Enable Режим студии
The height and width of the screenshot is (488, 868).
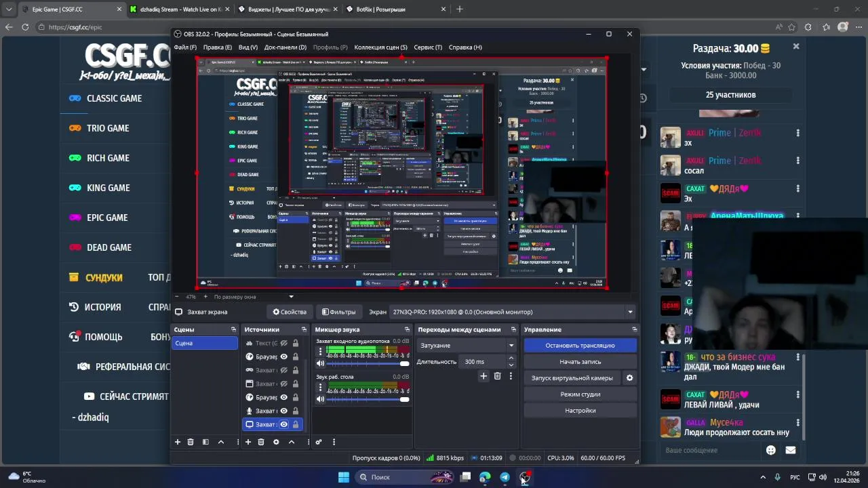pyautogui.click(x=580, y=394)
